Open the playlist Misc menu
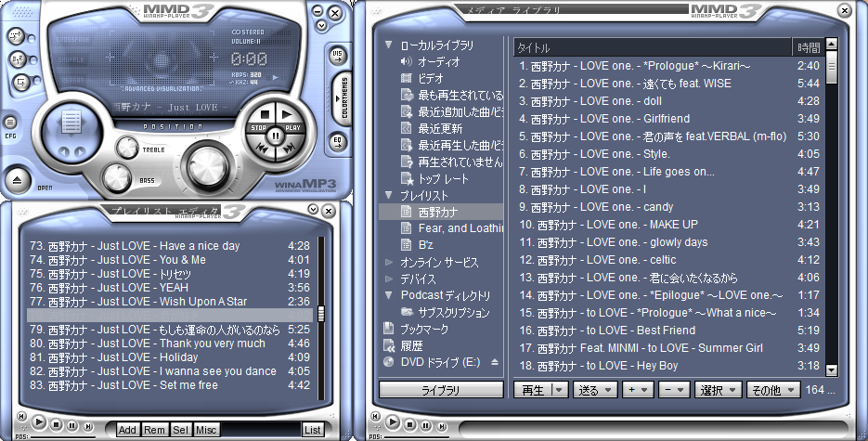Image resolution: width=868 pixels, height=441 pixels. tap(206, 429)
